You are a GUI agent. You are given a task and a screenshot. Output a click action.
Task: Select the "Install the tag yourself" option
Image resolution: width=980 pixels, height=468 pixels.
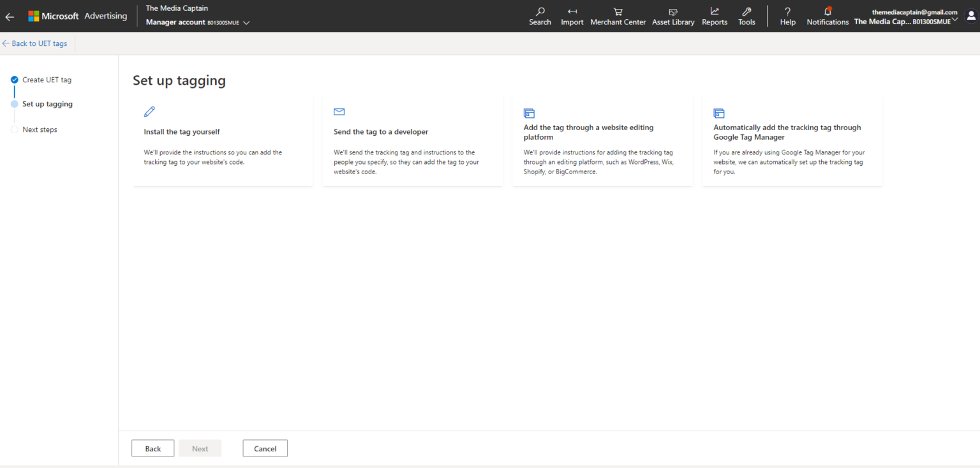pyautogui.click(x=222, y=140)
